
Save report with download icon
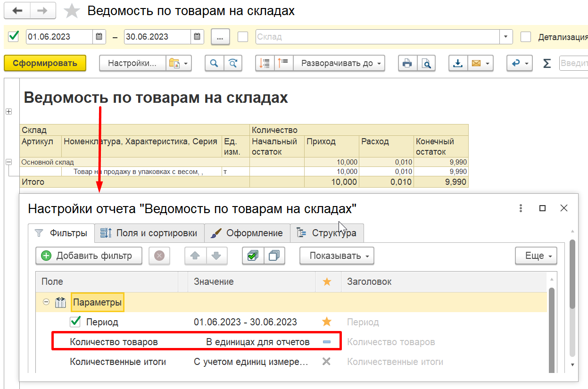(x=457, y=63)
